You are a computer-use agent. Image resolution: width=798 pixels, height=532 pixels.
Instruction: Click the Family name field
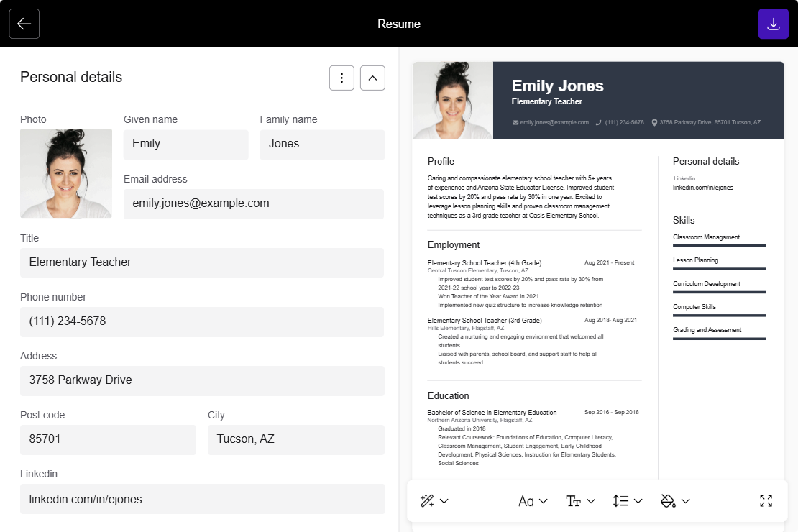tap(321, 144)
